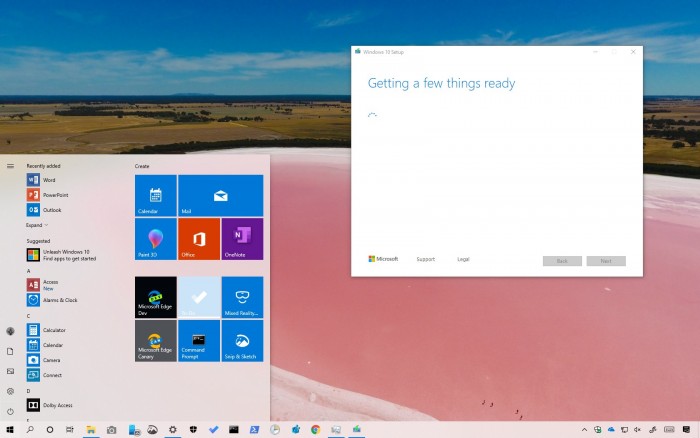Click the Microsoft logo in Setup window

383,259
